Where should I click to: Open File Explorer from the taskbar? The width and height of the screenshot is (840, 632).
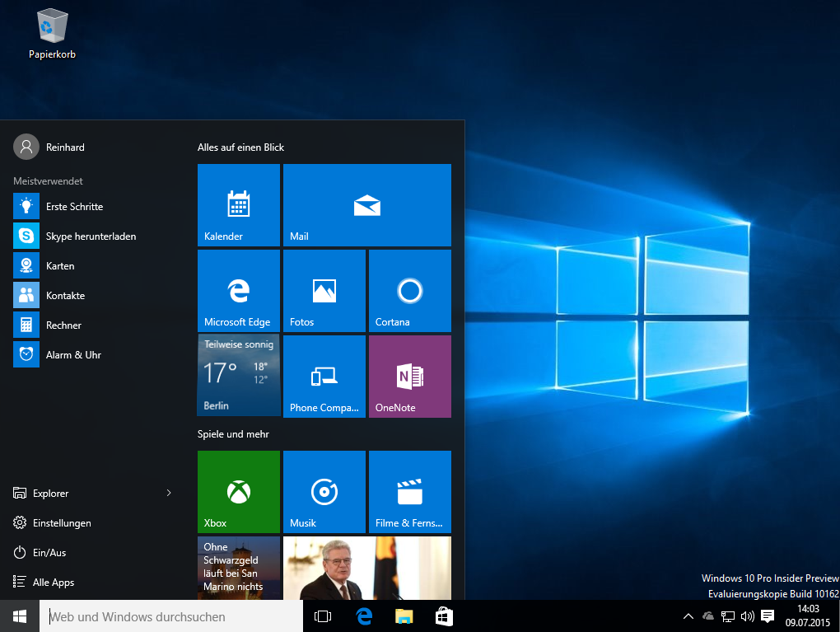click(404, 616)
